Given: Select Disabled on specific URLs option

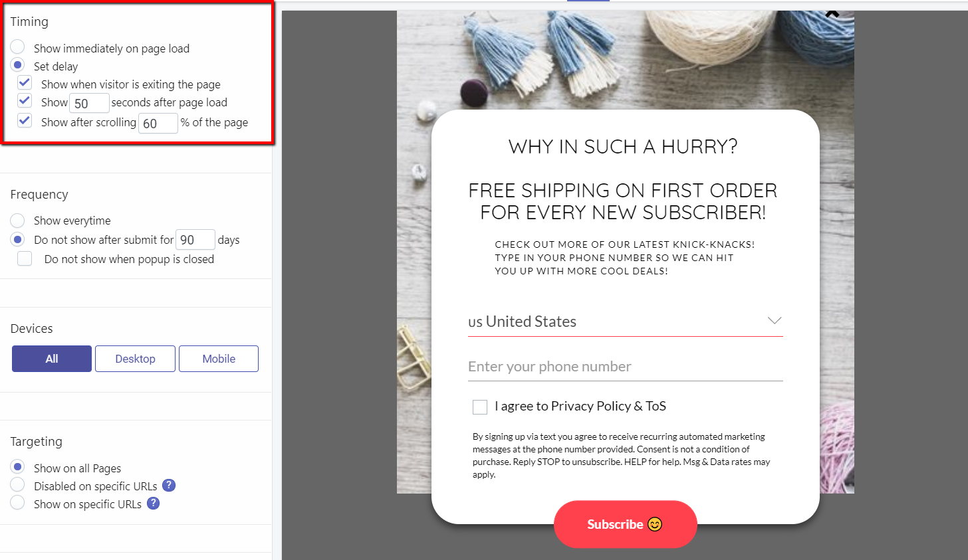Looking at the screenshot, I should pyautogui.click(x=18, y=485).
